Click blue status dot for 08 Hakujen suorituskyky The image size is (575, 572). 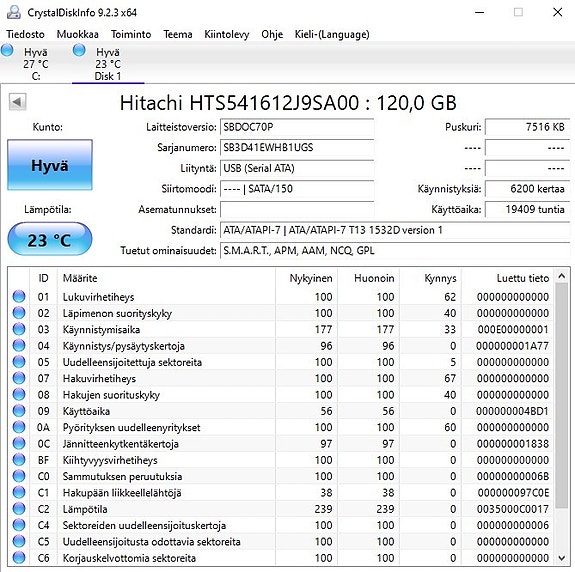click(x=19, y=394)
